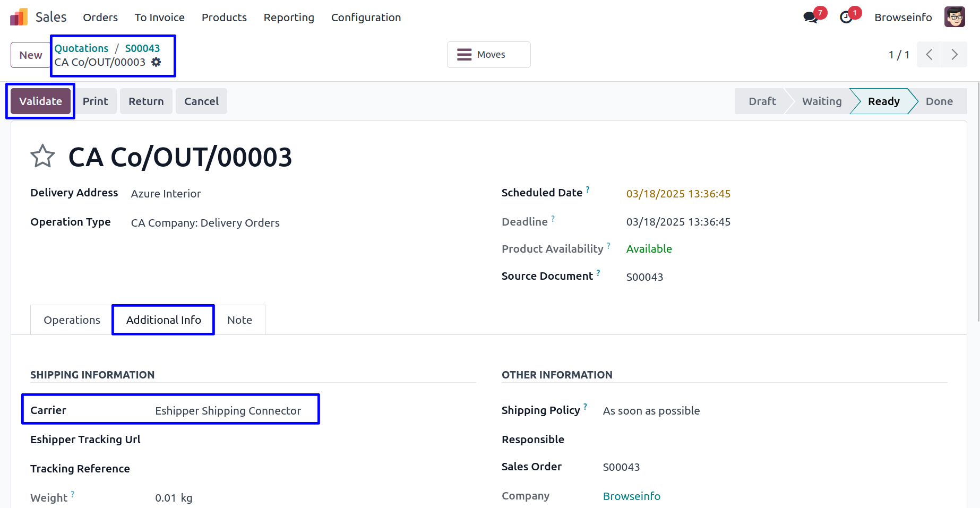This screenshot has width=980, height=508.
Task: Mark record as favorite with star
Action: click(42, 157)
